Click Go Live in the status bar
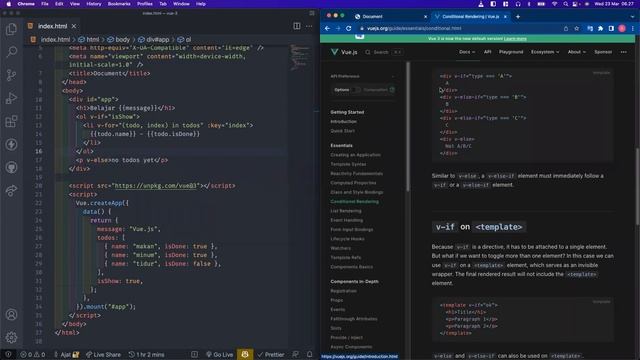 coord(219,355)
